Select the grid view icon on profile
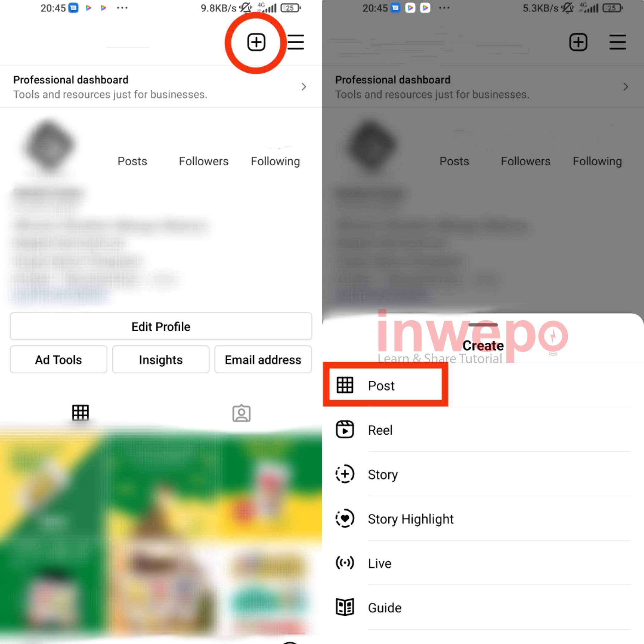This screenshot has height=644, width=644. 80,413
